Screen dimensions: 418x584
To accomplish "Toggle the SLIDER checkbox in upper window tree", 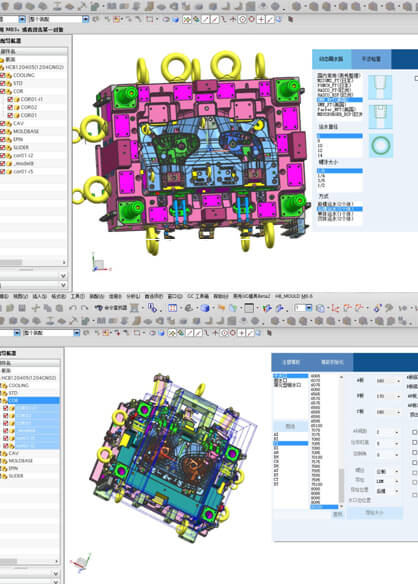I will coord(3,147).
